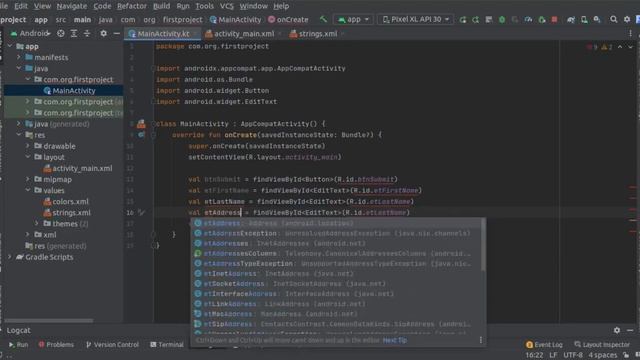Click previous highlighted error arrow

pyautogui.click(x=620, y=47)
